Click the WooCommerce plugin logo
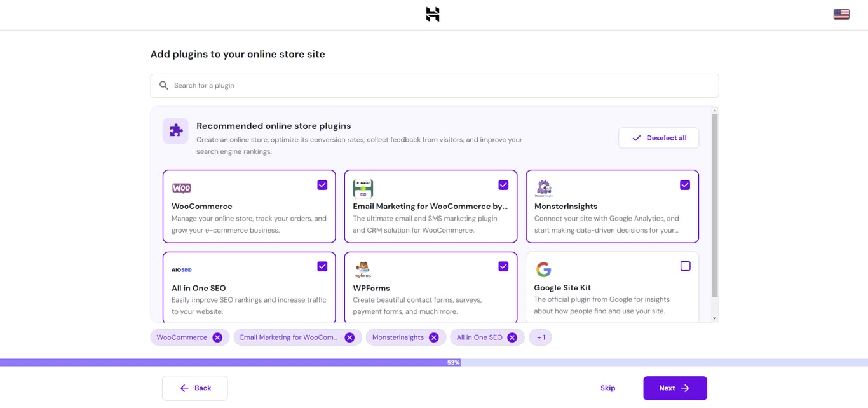The image size is (868, 408). pyautogui.click(x=182, y=187)
